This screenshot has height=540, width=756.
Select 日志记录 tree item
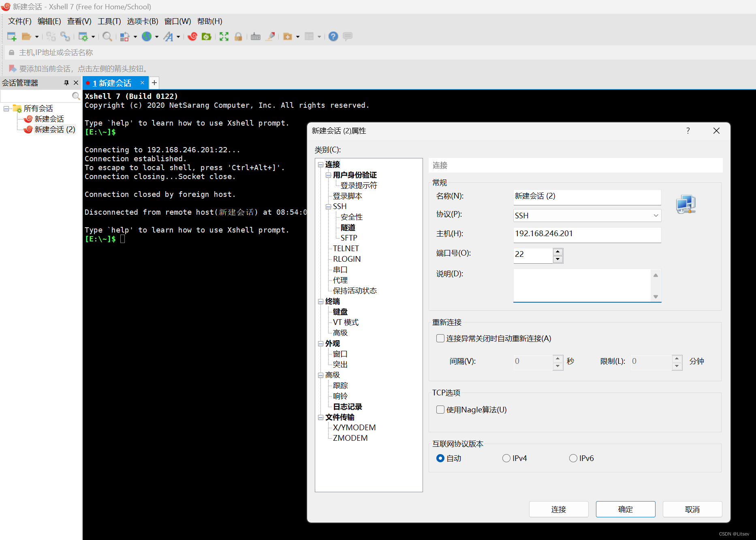(348, 407)
